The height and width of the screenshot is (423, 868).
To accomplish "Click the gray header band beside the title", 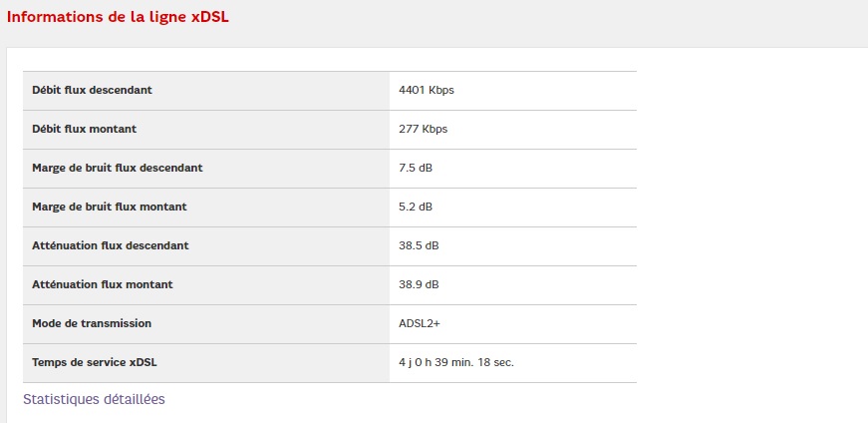I will pos(548,20).
